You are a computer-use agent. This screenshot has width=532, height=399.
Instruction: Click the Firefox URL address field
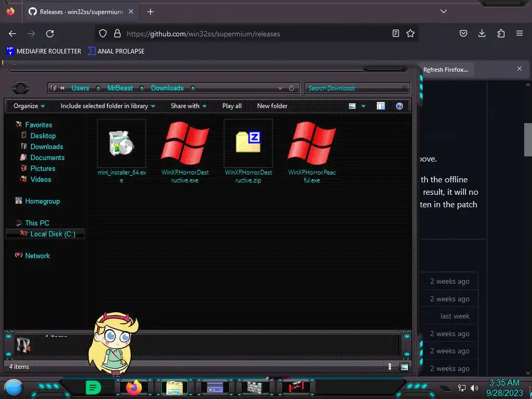coord(258,34)
